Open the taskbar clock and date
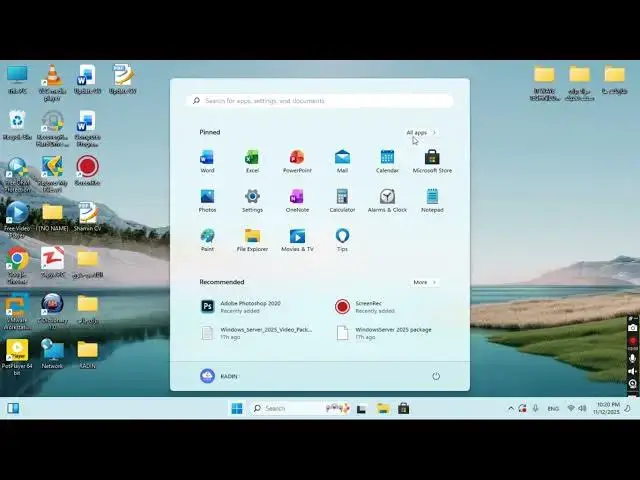Viewport: 640px width, 480px height. click(608, 408)
